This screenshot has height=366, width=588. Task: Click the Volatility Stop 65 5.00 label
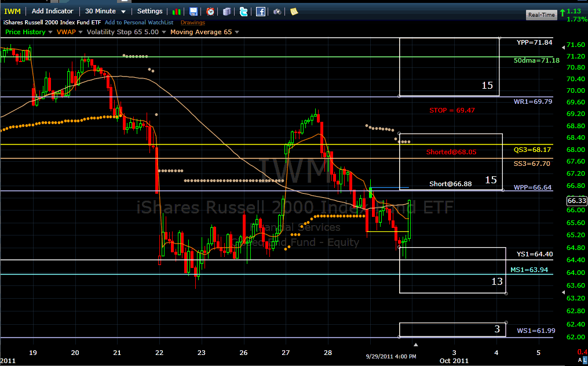pos(123,32)
